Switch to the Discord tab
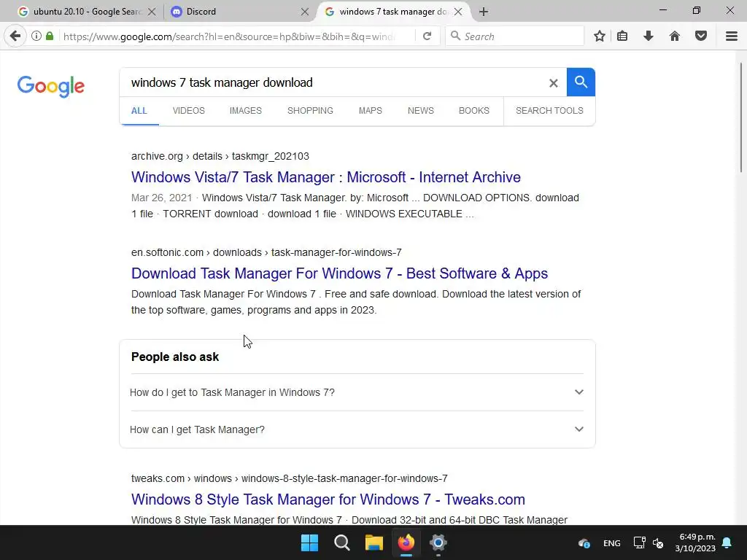Screen dimensions: 747x560 pos(239,12)
